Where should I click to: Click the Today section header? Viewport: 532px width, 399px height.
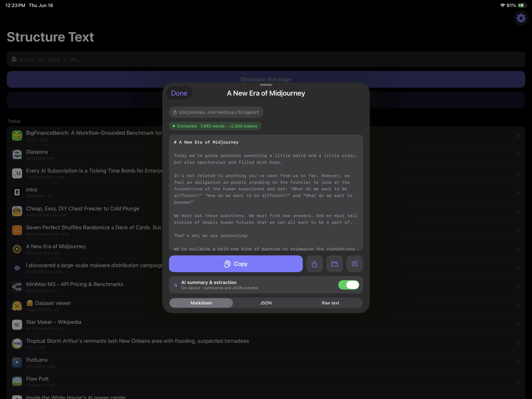pos(14,121)
